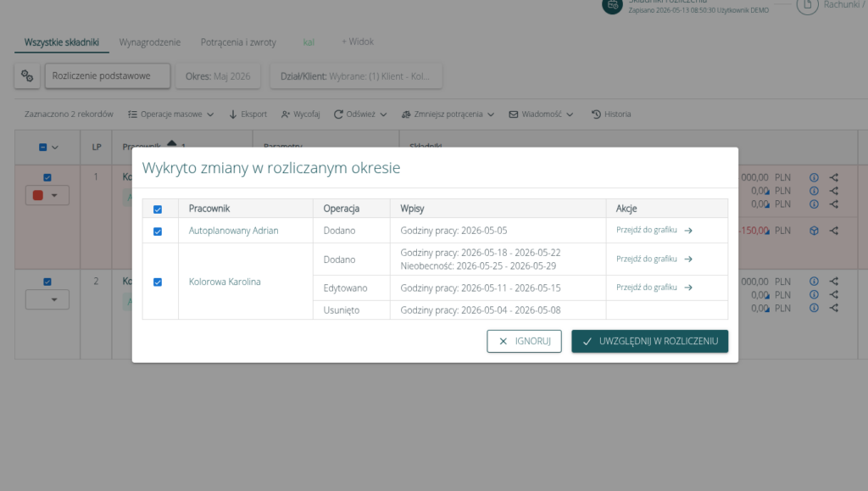Uncheck Kolorowa Karolina checkbox

click(x=158, y=282)
